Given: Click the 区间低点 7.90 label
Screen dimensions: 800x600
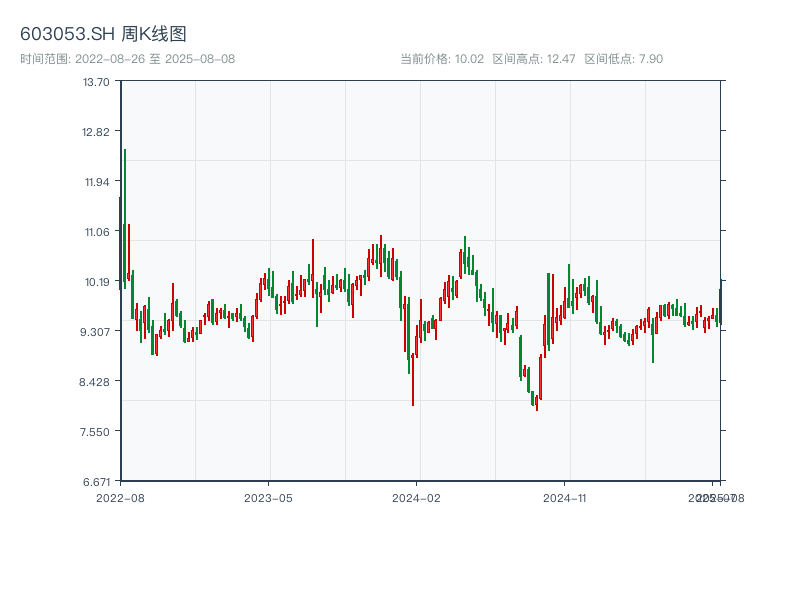Looking at the screenshot, I should pos(623,59).
